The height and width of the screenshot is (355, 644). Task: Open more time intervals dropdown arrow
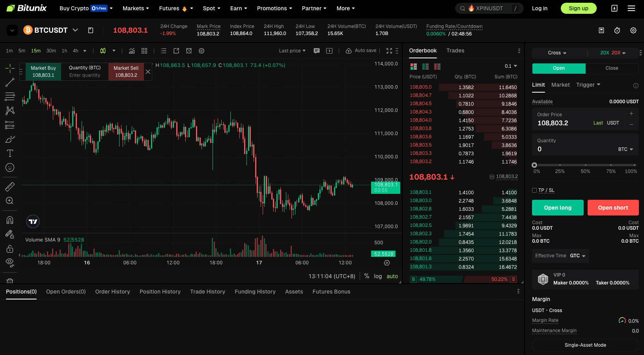coord(85,51)
